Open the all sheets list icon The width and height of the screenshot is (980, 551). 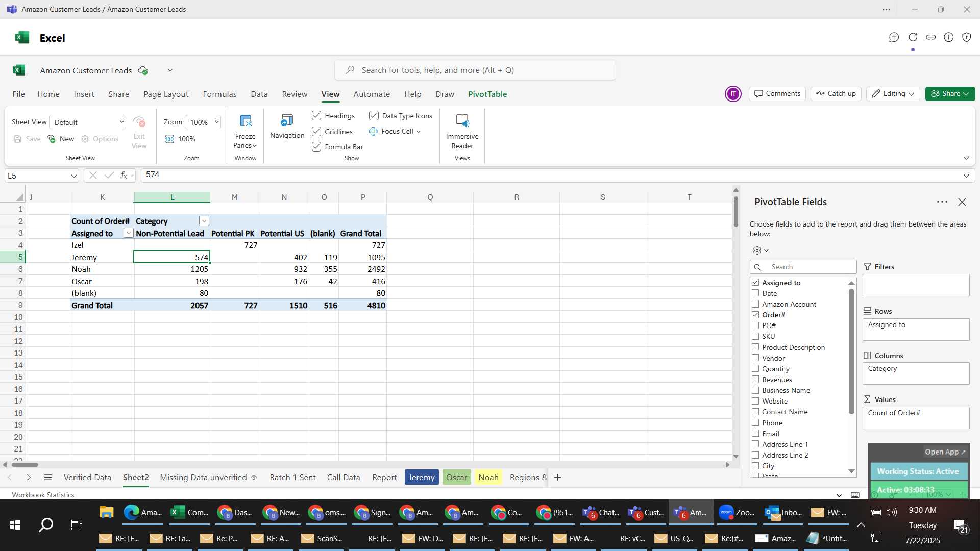(x=48, y=478)
